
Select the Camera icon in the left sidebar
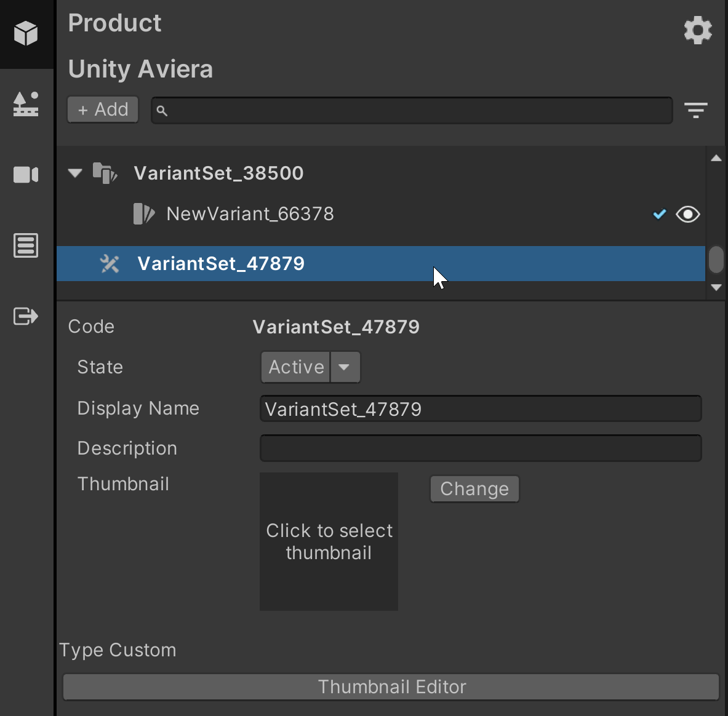coord(26,175)
